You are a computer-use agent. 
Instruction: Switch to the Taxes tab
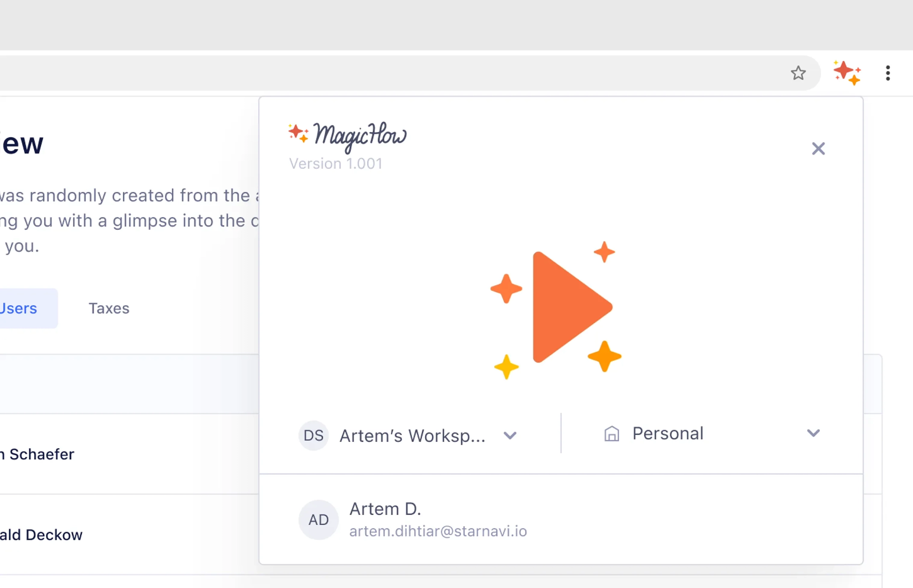click(x=109, y=308)
